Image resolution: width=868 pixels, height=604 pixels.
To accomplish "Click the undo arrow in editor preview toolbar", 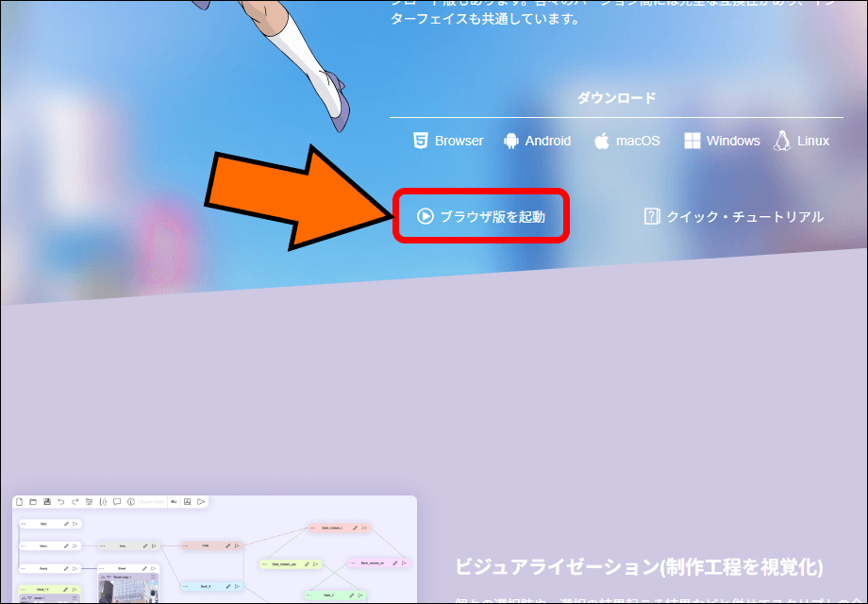I will click(x=61, y=501).
